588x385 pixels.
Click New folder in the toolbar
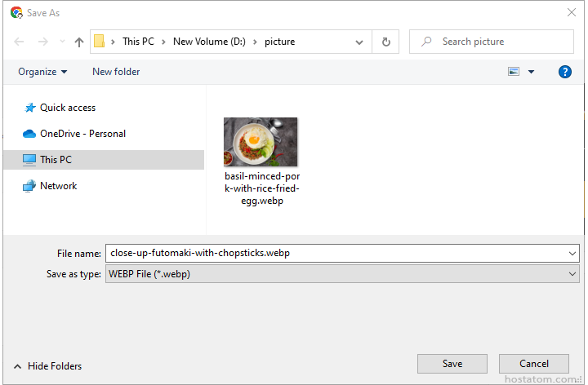point(116,72)
